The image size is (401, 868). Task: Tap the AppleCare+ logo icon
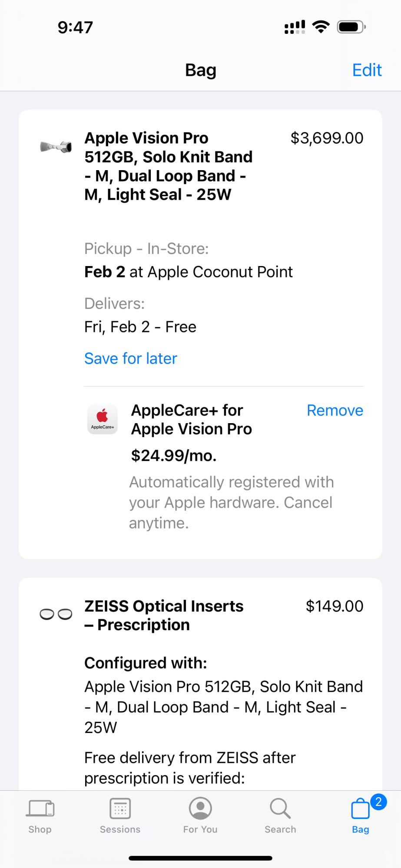pyautogui.click(x=103, y=419)
